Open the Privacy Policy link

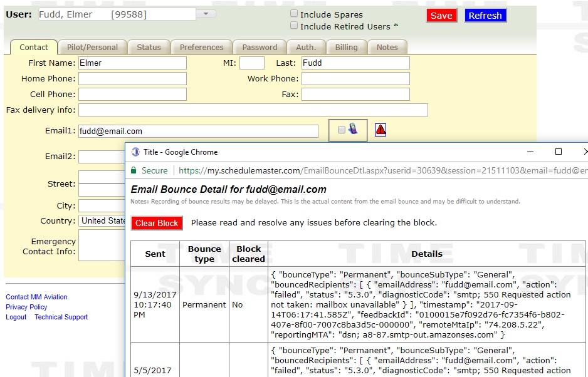pos(26,307)
